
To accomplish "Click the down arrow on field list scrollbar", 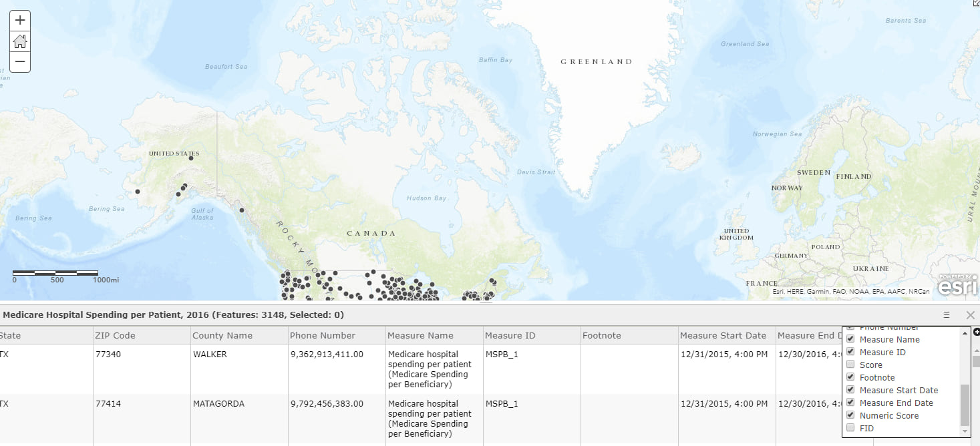I will click(963, 431).
